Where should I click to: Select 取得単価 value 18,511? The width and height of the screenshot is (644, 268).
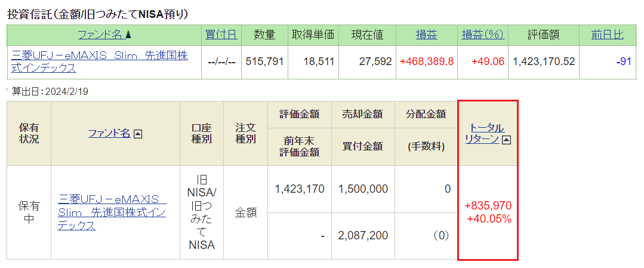[319, 62]
